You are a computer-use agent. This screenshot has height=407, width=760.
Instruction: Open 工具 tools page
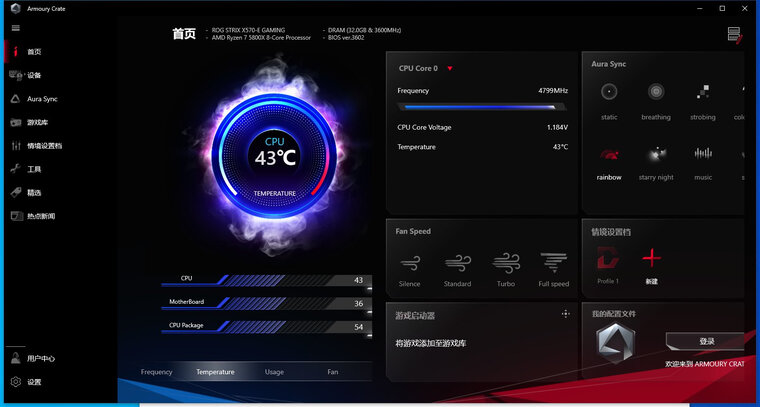click(x=34, y=169)
